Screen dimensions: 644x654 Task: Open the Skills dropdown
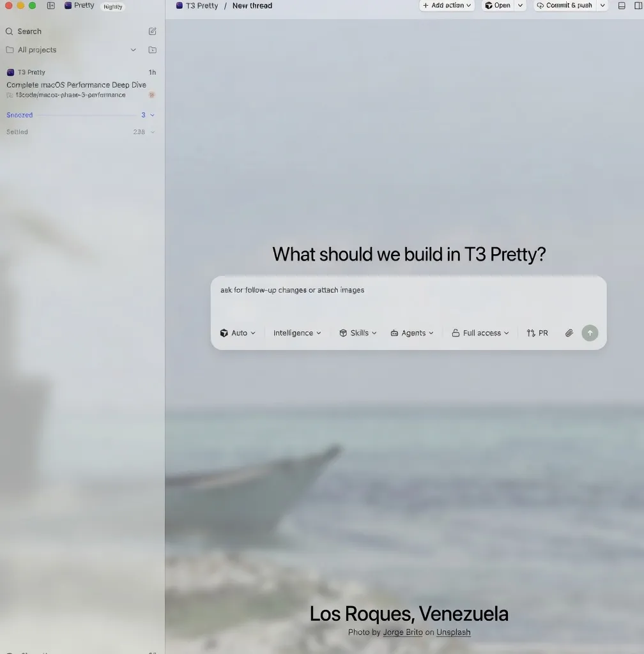click(358, 333)
